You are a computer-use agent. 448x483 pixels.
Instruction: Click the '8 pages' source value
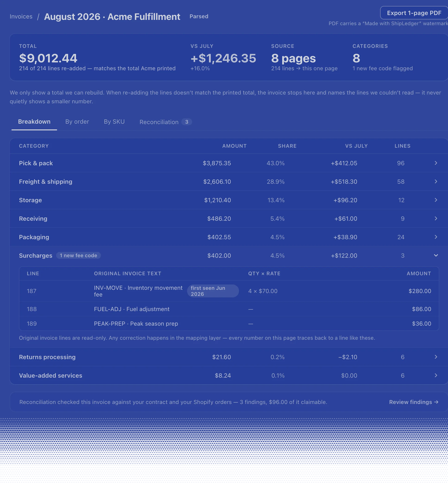[x=293, y=58]
